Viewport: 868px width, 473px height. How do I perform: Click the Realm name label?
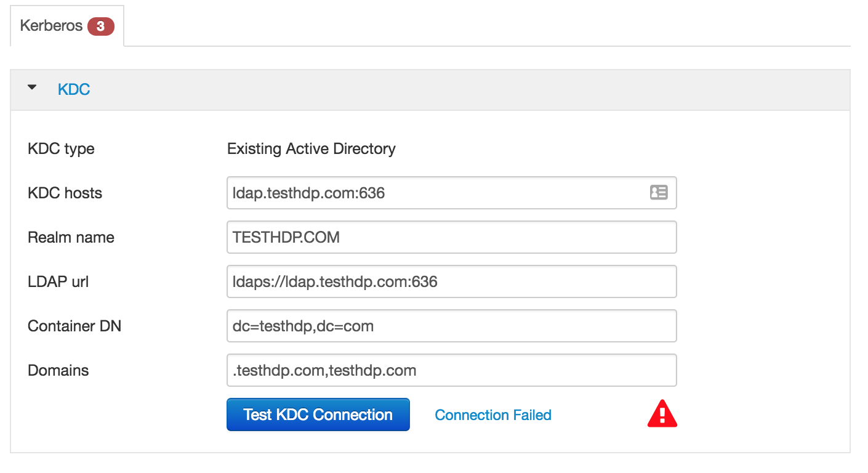click(71, 237)
